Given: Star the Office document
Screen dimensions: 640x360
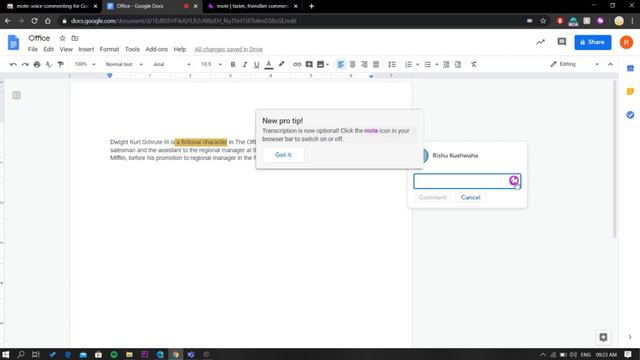Looking at the screenshot, I should [x=62, y=38].
